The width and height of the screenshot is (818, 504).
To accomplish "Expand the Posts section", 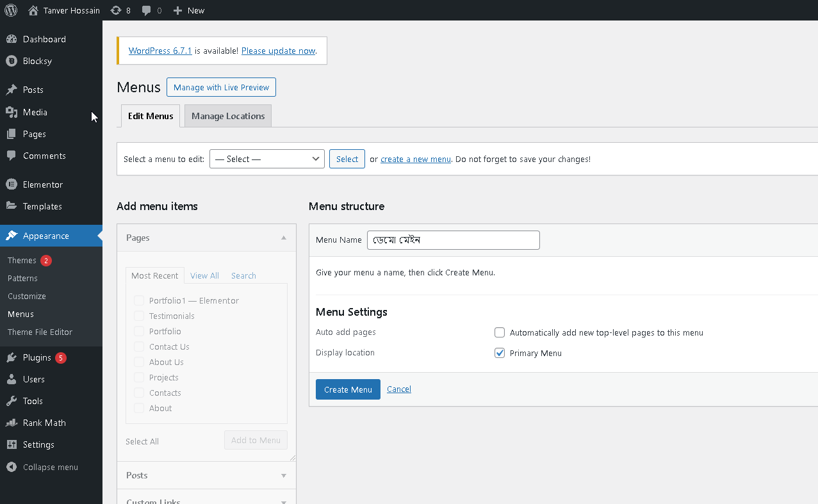I will pyautogui.click(x=283, y=475).
